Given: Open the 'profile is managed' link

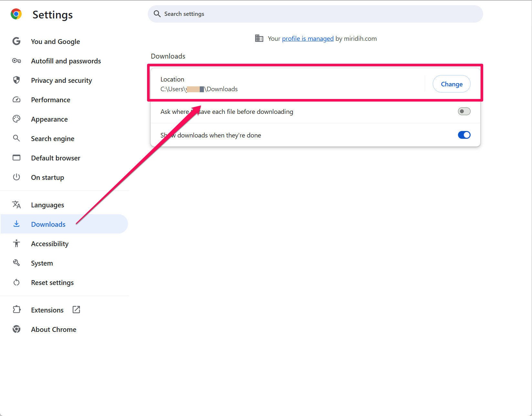Looking at the screenshot, I should [x=307, y=39].
